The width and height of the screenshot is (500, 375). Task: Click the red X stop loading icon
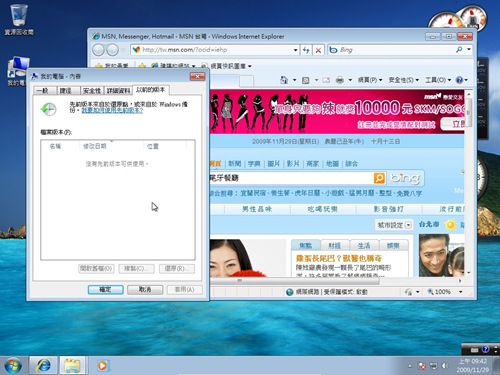(x=318, y=50)
